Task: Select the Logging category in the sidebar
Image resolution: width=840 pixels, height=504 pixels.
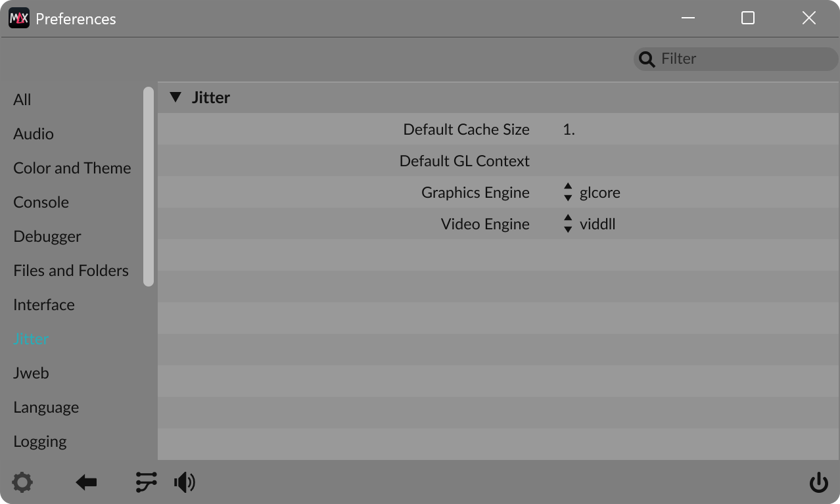Action: tap(39, 441)
